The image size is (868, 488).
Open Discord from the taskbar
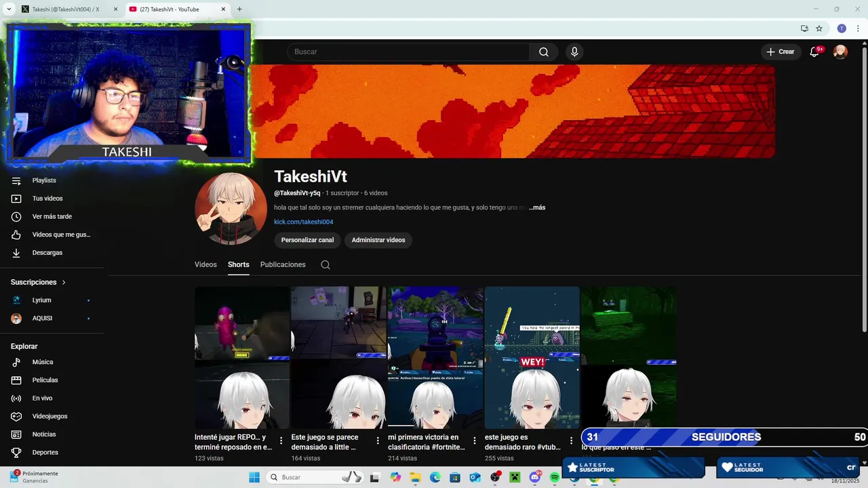coord(535,478)
